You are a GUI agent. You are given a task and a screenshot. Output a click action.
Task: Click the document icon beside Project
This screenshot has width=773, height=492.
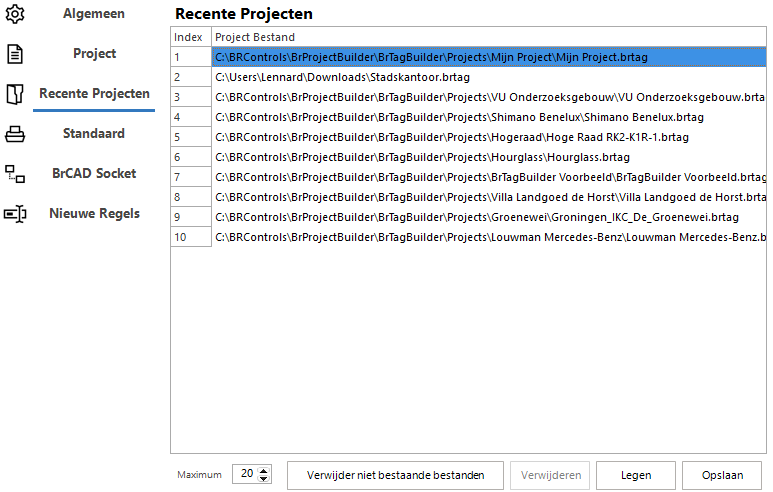(x=15, y=54)
